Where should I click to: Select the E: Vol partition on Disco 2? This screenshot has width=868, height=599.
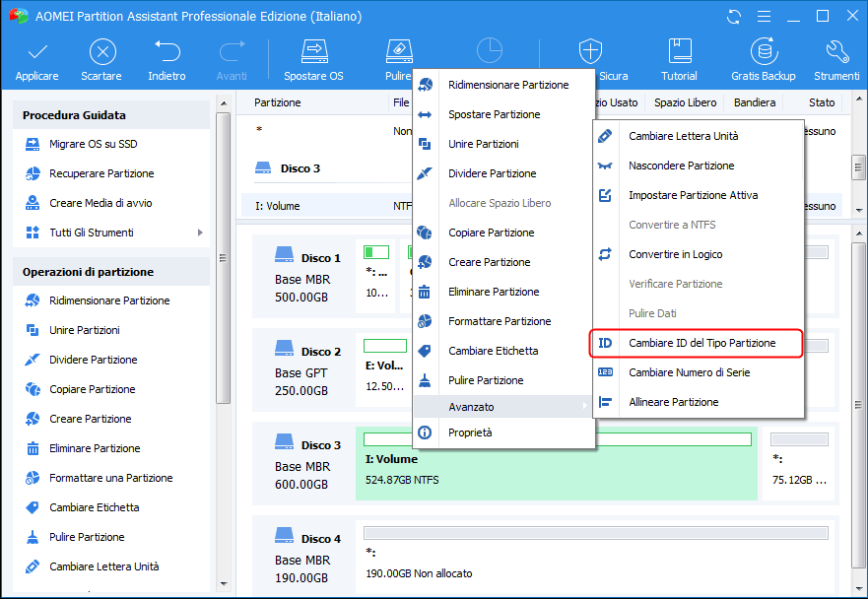tap(384, 370)
